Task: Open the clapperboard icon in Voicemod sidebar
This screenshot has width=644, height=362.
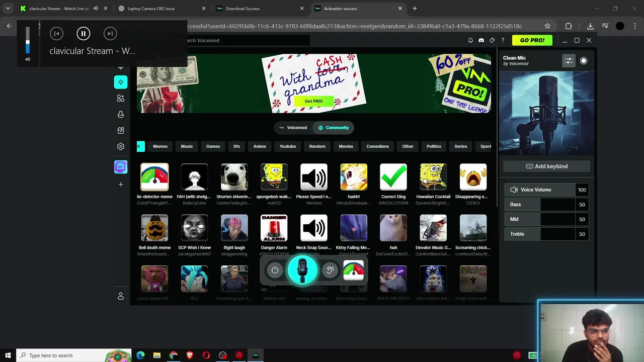Action: click(121, 130)
